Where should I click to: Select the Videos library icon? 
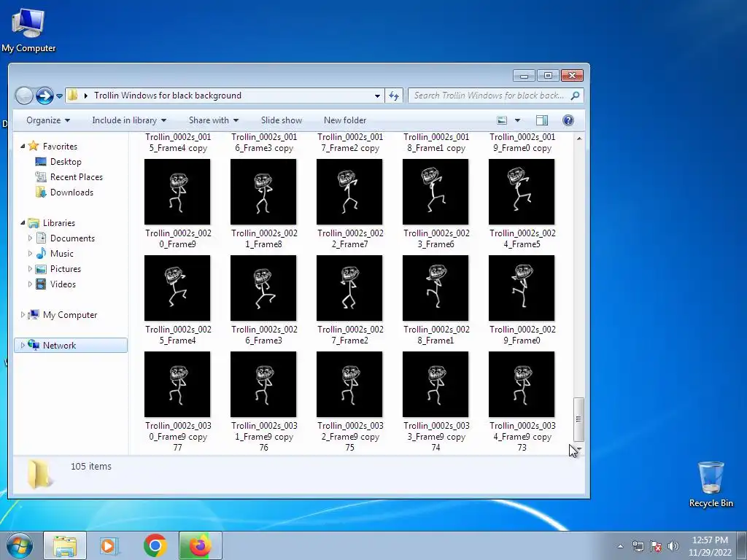coord(41,284)
